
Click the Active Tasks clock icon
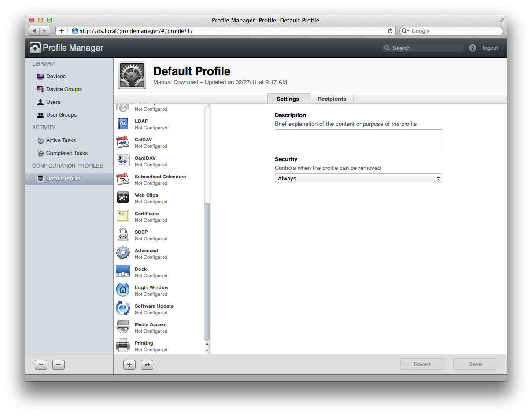tap(41, 140)
